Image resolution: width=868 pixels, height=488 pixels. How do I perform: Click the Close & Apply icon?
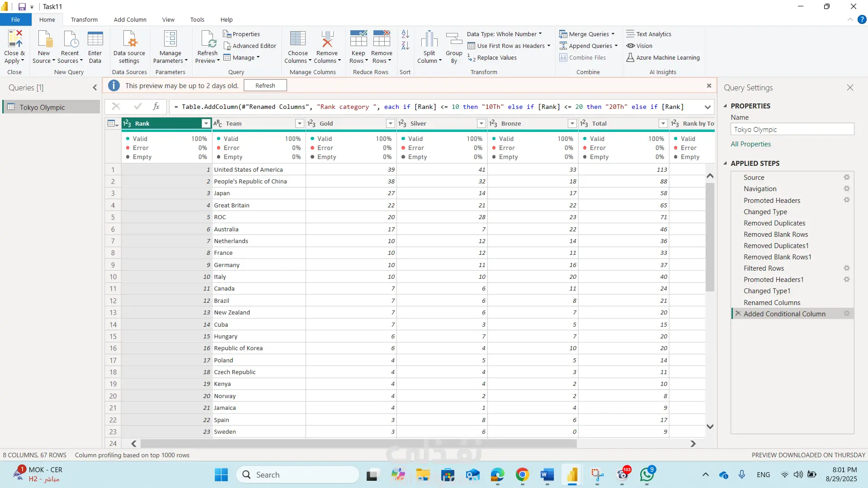[x=14, y=40]
